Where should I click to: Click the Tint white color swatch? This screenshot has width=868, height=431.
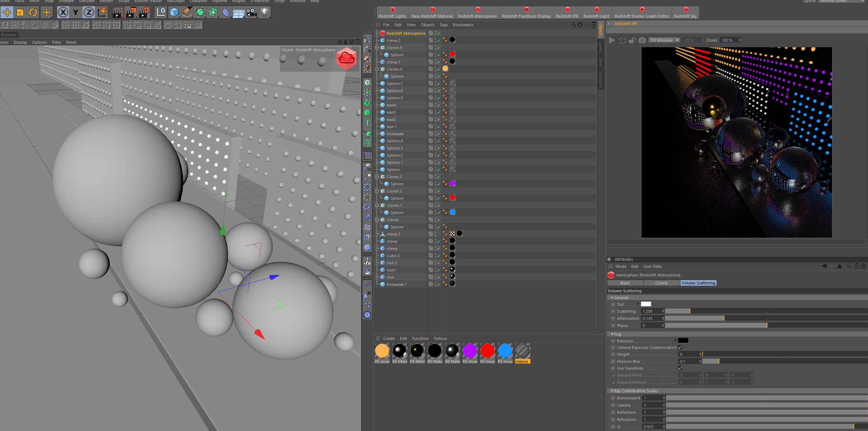[x=646, y=304]
